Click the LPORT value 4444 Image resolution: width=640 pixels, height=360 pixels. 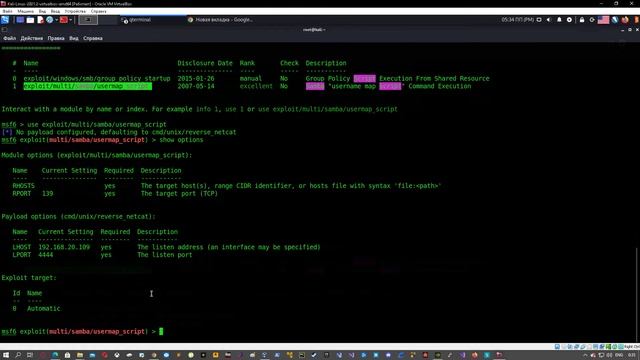tap(46, 255)
